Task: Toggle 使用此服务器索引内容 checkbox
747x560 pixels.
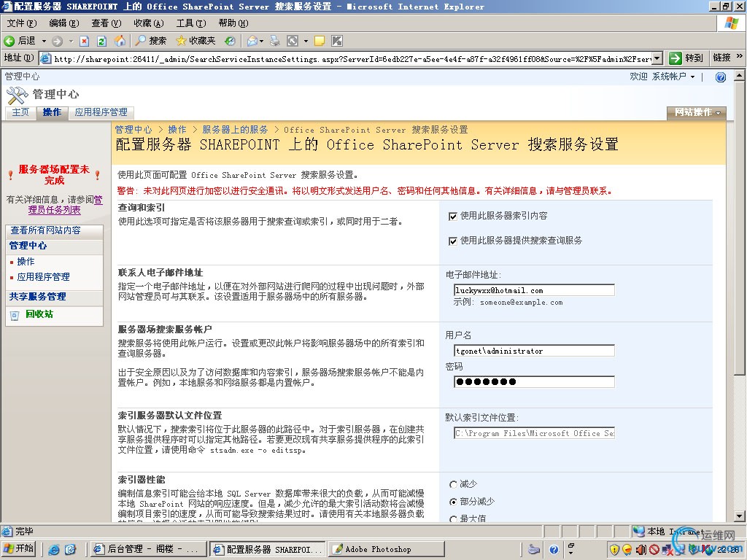Action: [452, 217]
